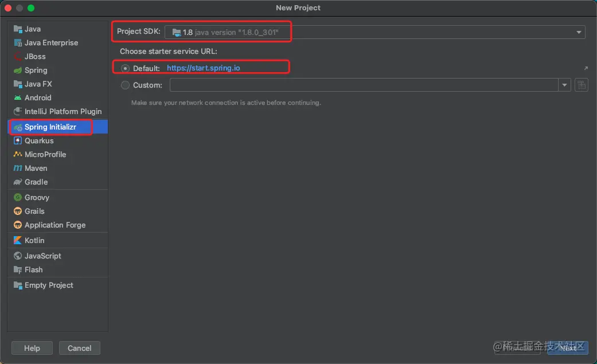Click the Kotlin K icon
The width and height of the screenshot is (597, 364).
click(x=18, y=241)
